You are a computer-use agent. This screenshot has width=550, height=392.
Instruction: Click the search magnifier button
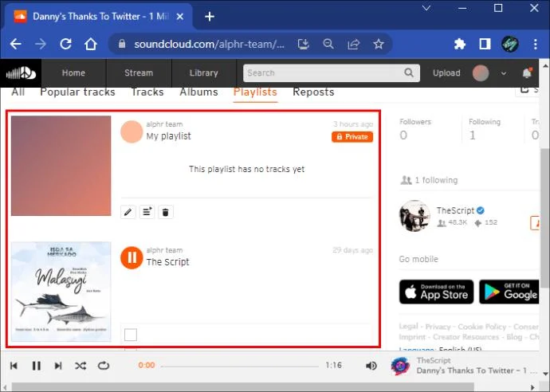[409, 73]
